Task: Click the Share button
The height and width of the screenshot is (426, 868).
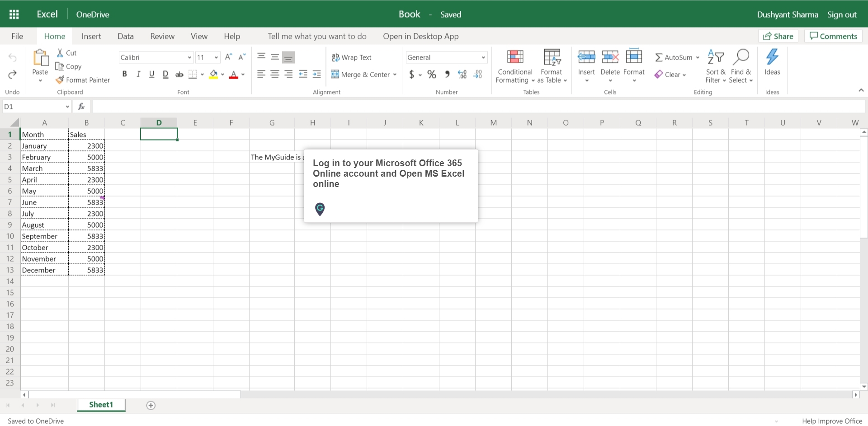Action: click(778, 36)
